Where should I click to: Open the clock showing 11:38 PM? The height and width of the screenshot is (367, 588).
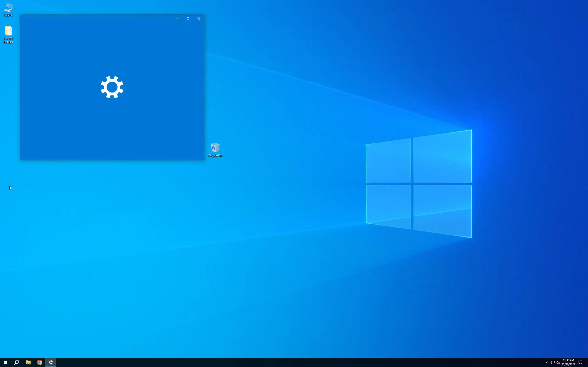click(568, 362)
